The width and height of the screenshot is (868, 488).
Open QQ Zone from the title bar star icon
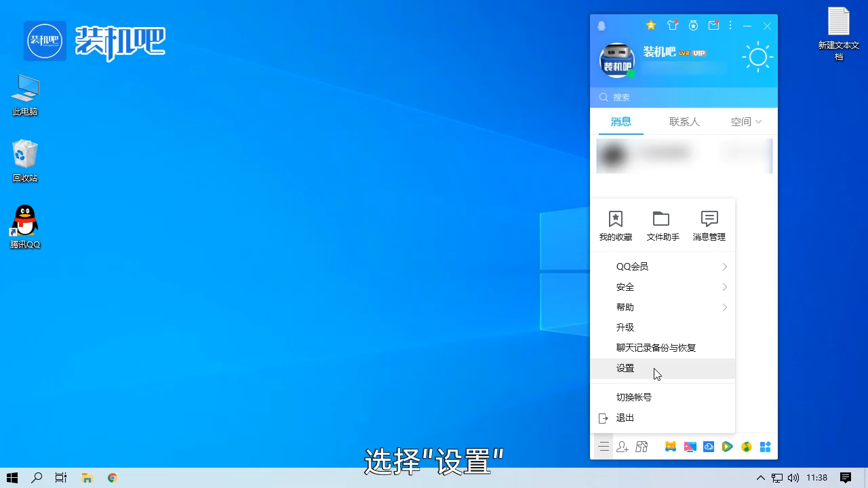click(x=651, y=26)
